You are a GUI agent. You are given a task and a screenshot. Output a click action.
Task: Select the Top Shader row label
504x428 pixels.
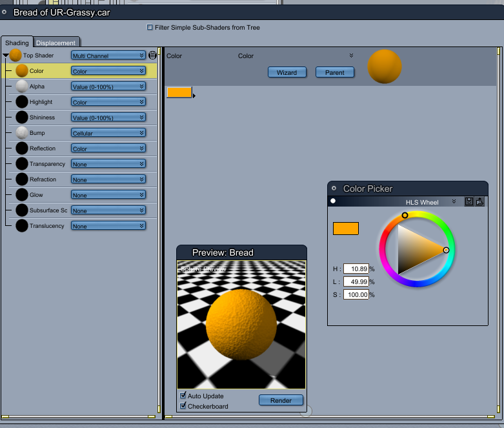point(38,56)
